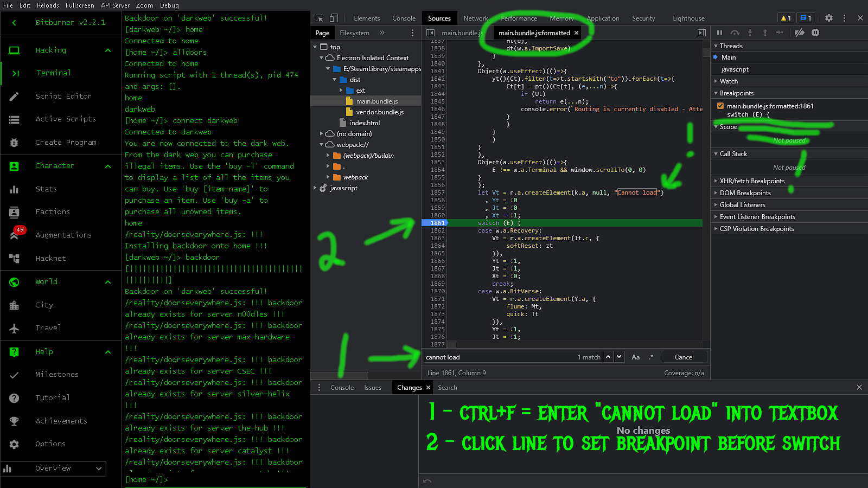
Task: Open the Debug menu
Action: [169, 5]
